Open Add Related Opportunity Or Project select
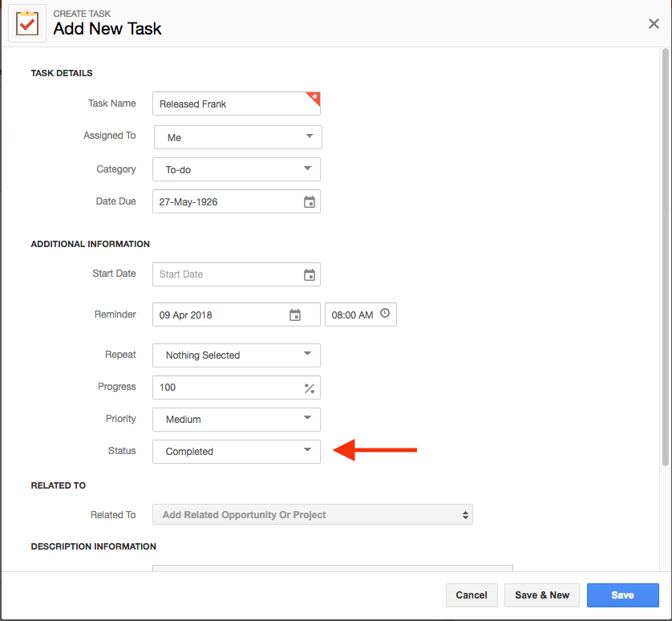 (x=313, y=514)
